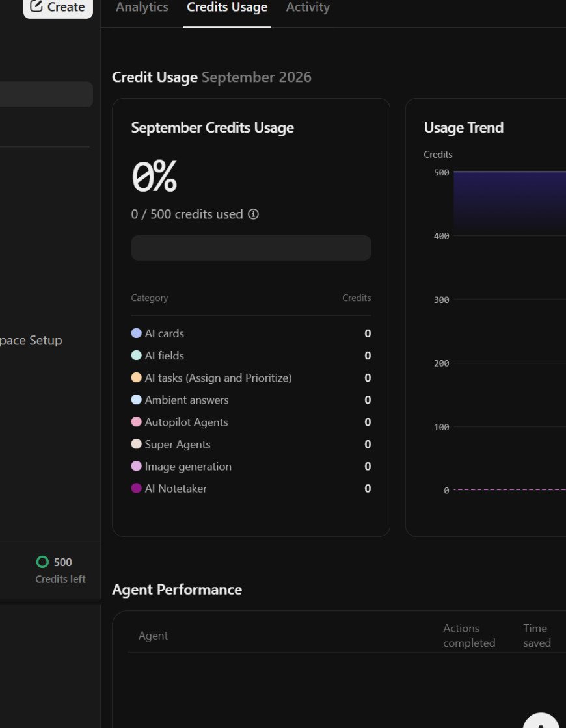Click the AI cards credits value 0

coord(368,333)
